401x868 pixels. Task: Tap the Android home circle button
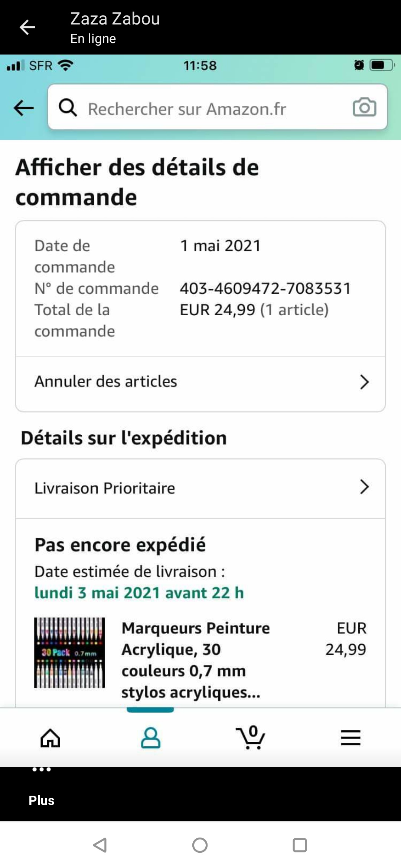tap(200, 845)
